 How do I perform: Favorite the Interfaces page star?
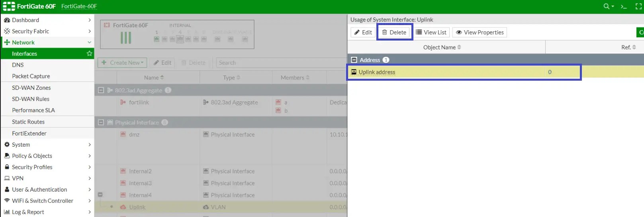89,53
